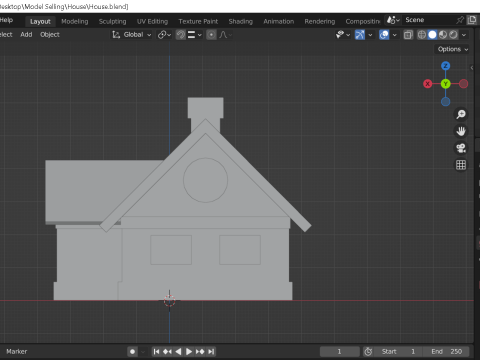Click the new scene icon

(x=472, y=20)
